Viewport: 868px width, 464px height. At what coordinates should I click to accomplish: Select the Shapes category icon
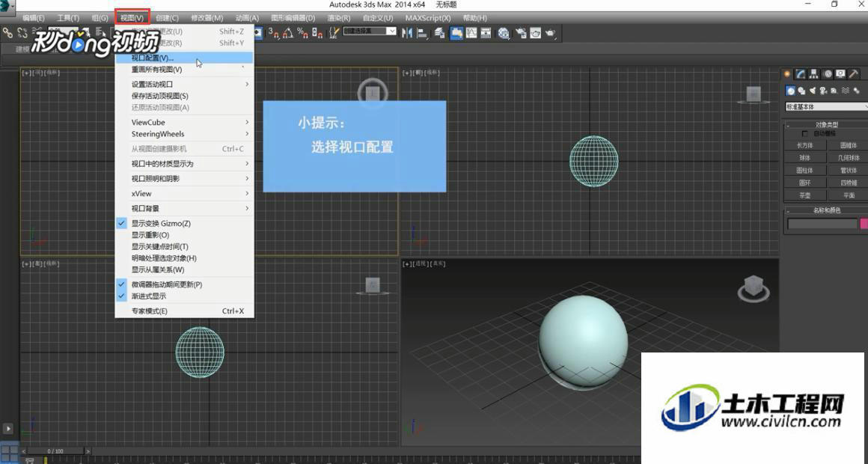[801, 91]
